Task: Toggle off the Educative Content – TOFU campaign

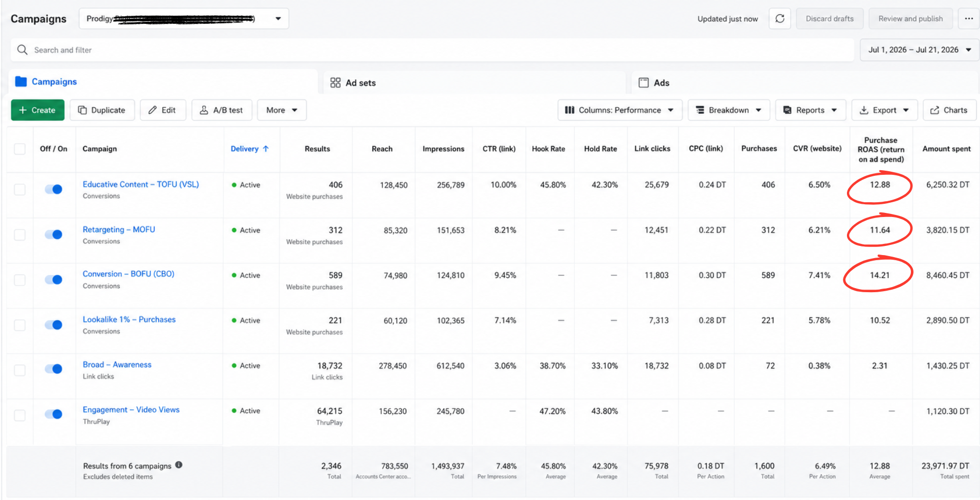Action: [x=53, y=189]
